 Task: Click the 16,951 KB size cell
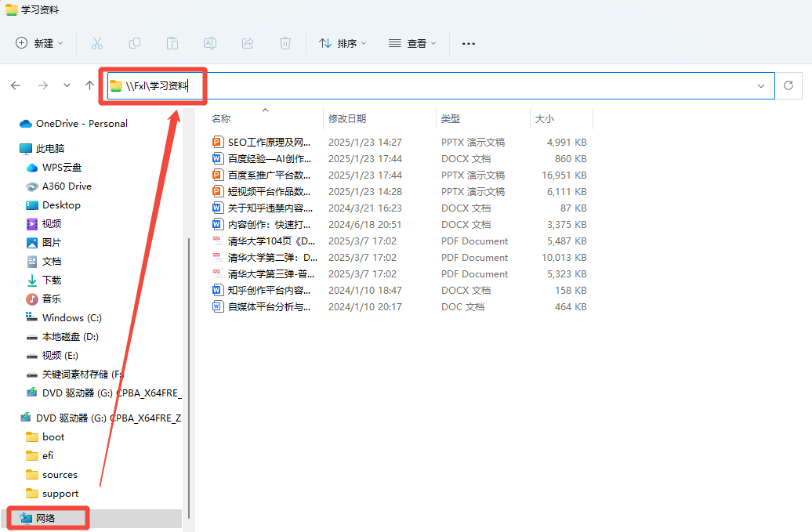pos(564,176)
